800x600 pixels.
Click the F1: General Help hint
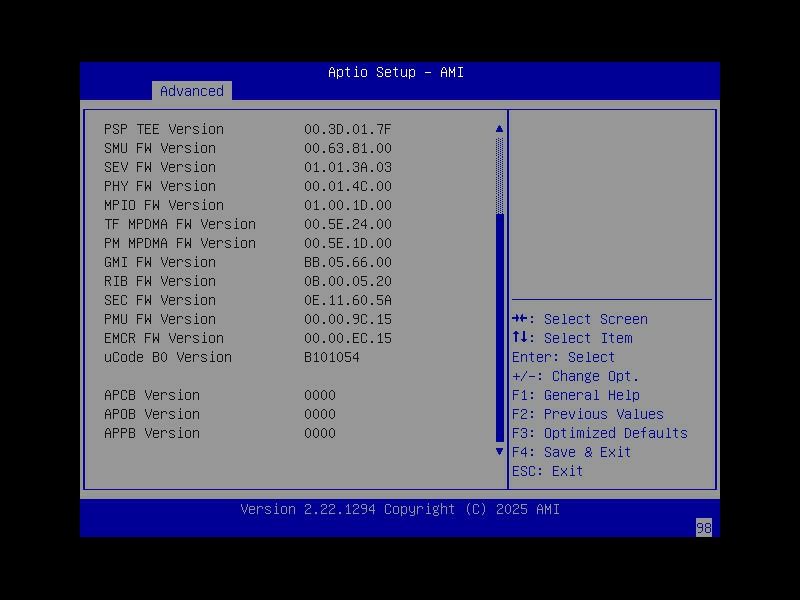coord(576,395)
